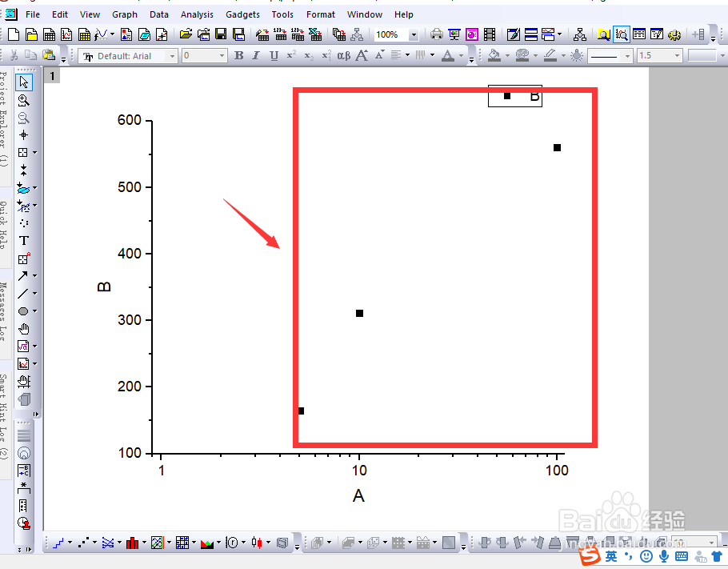The width and height of the screenshot is (728, 569).
Task: Open the line style dropdown
Action: click(627, 56)
